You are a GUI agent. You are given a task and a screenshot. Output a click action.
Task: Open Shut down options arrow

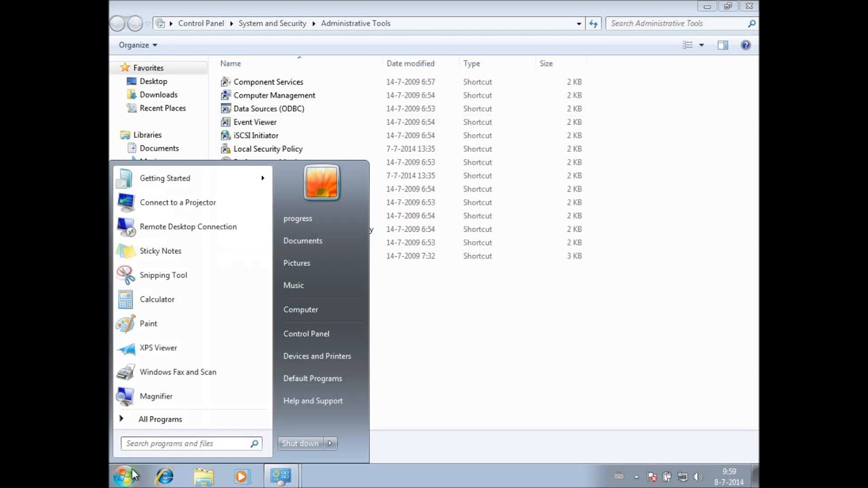[330, 444]
